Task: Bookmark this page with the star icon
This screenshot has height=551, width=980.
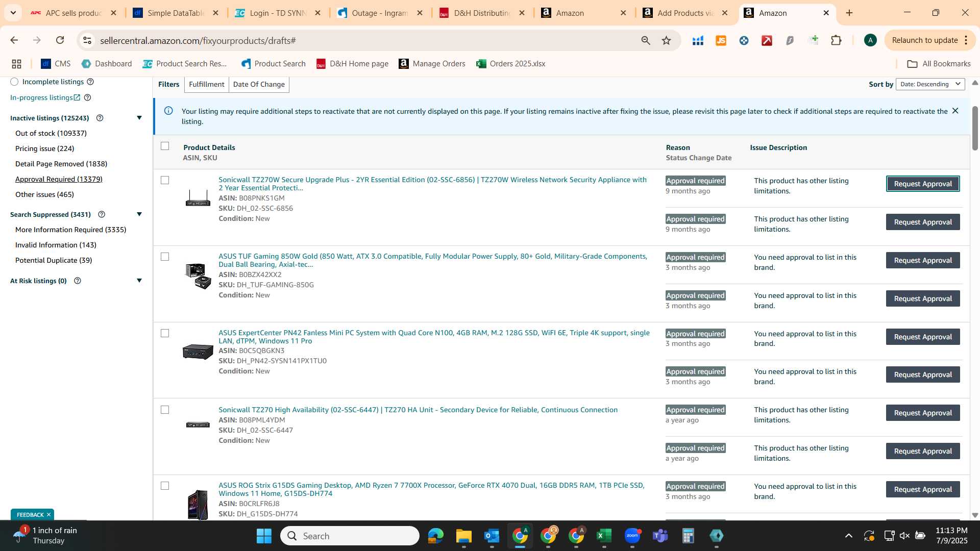Action: click(x=666, y=40)
